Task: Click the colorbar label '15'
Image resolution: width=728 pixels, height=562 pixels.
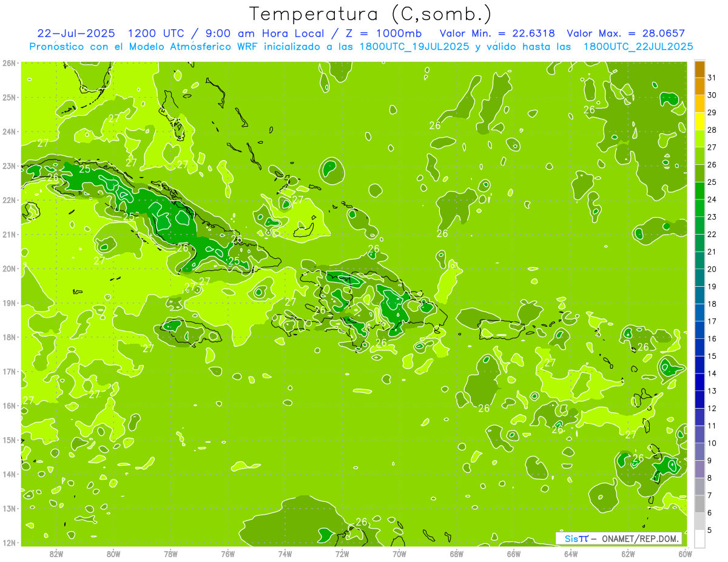Action: (x=712, y=356)
